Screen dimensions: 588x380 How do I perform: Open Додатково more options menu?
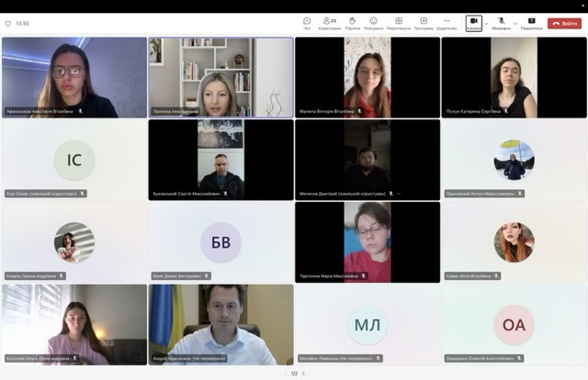(447, 22)
